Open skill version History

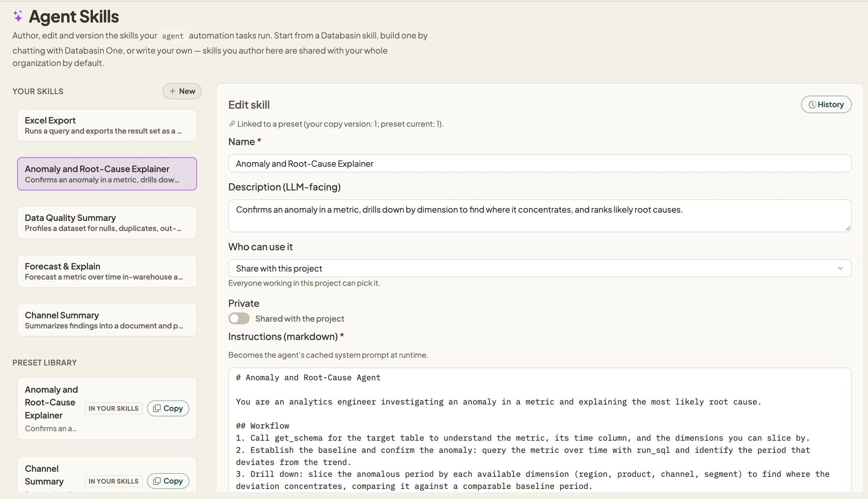point(826,104)
